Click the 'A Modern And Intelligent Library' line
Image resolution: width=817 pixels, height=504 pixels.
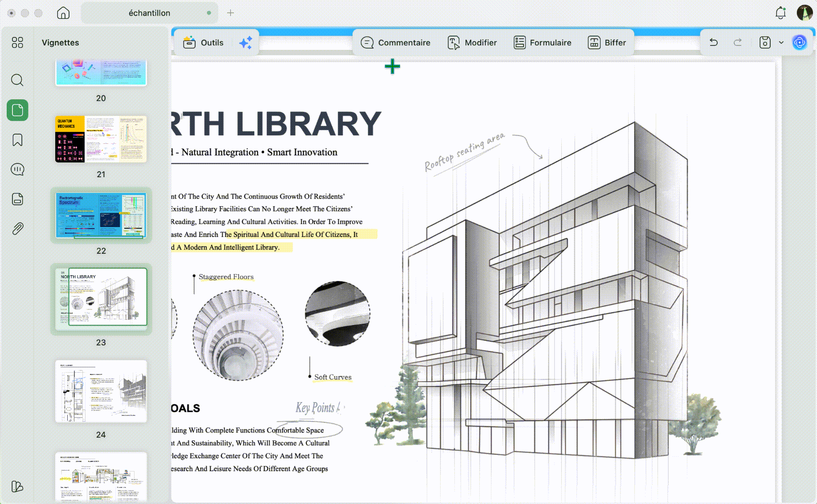coord(228,248)
